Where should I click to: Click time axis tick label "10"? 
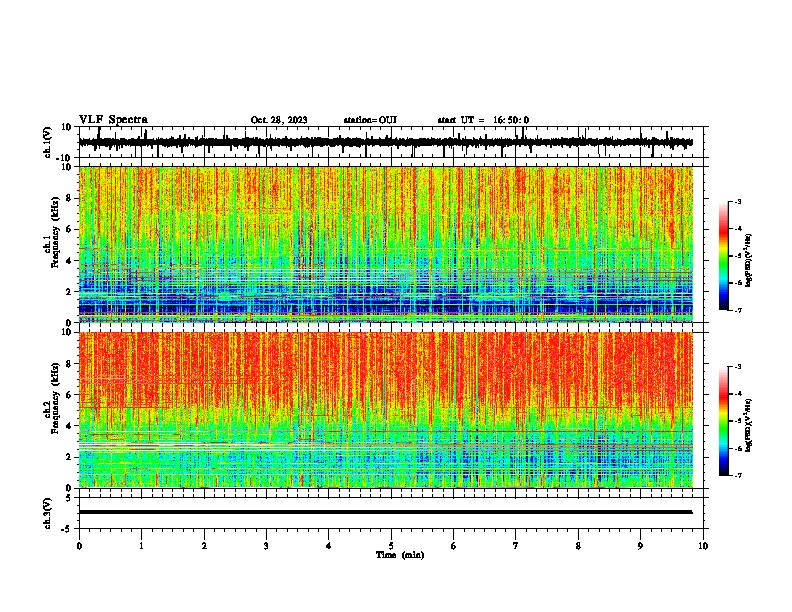[x=703, y=546]
